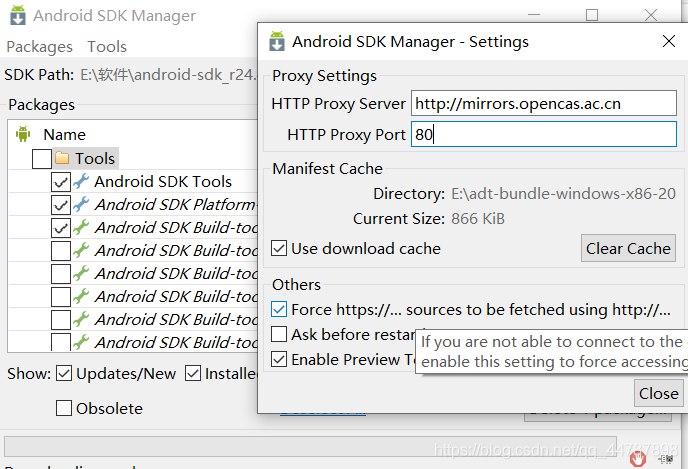688x469 pixels.
Task: Click the Clear Cache button
Action: [x=628, y=248]
